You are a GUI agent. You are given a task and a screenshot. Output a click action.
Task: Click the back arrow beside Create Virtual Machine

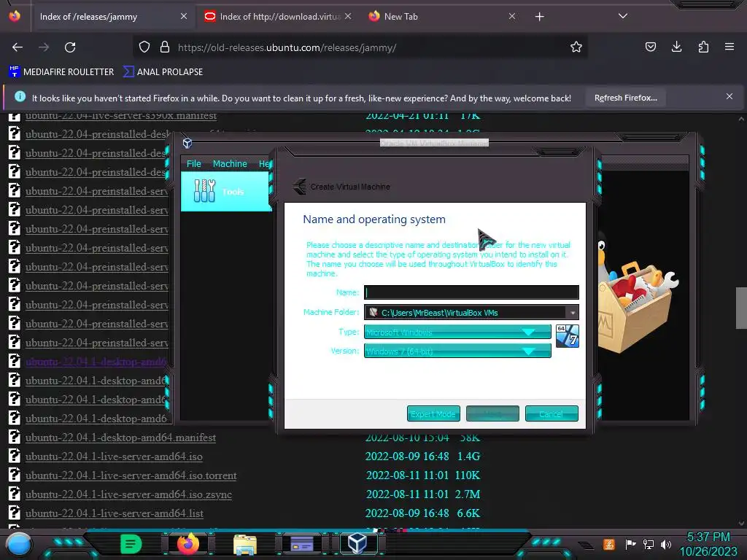point(300,186)
